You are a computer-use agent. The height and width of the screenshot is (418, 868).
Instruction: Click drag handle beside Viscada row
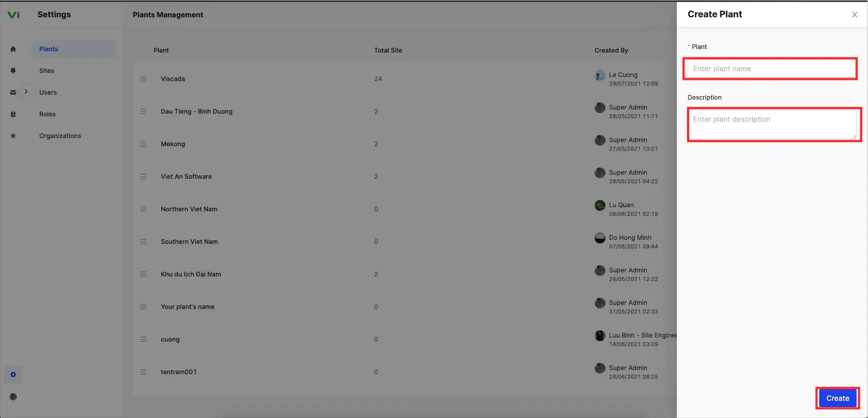tap(143, 79)
